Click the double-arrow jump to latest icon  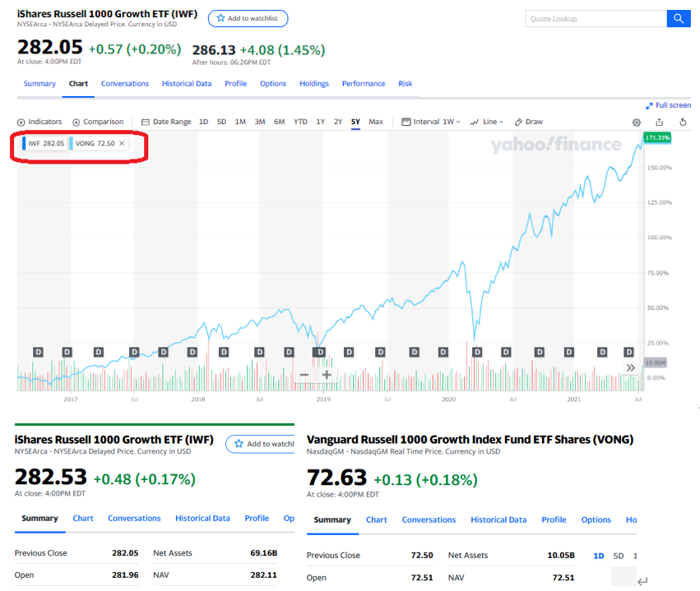coord(630,368)
